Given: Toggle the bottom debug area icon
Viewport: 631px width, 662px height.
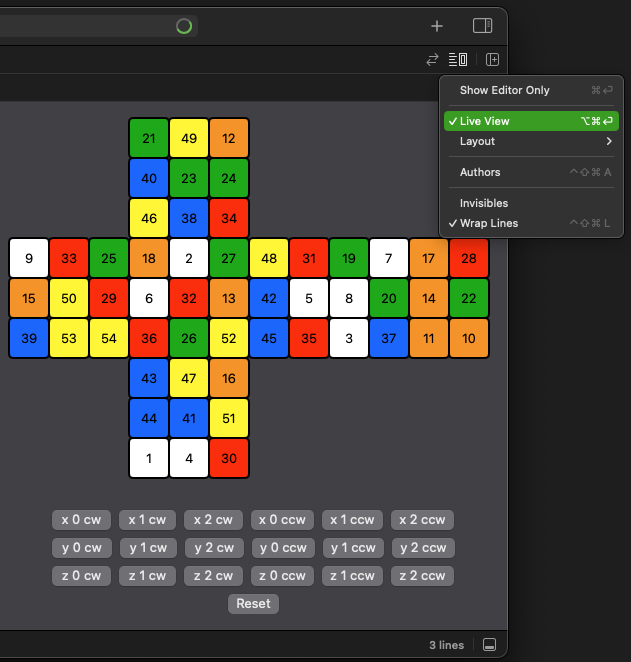Looking at the screenshot, I should [489, 645].
